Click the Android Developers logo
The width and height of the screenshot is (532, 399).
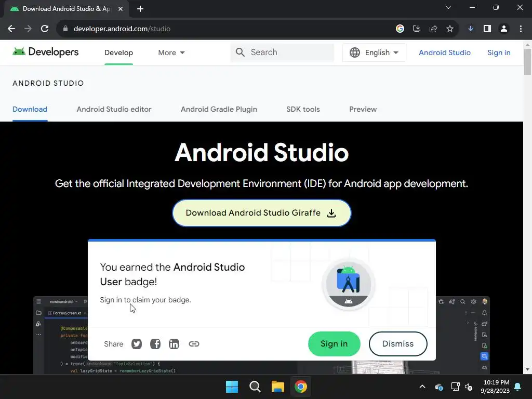point(46,52)
